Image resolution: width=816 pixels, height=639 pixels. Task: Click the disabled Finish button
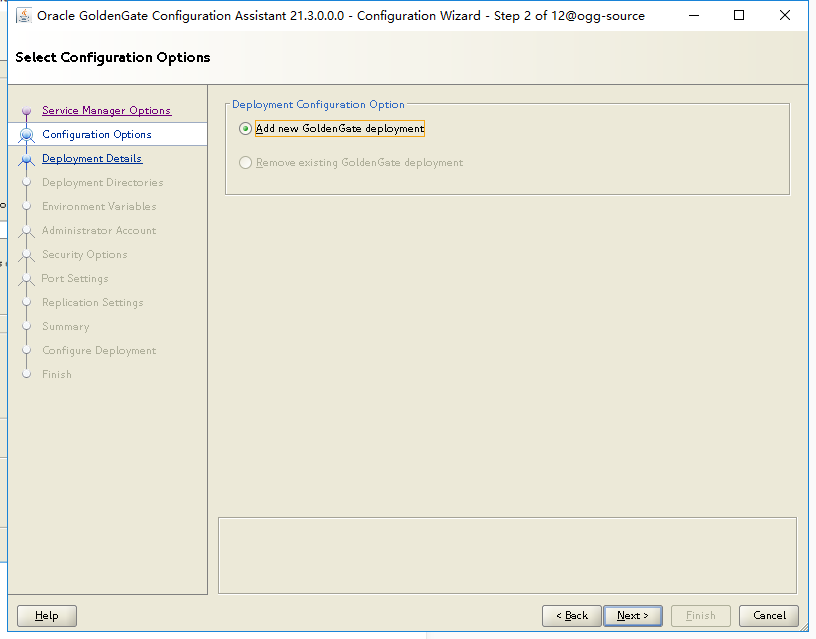pos(700,616)
